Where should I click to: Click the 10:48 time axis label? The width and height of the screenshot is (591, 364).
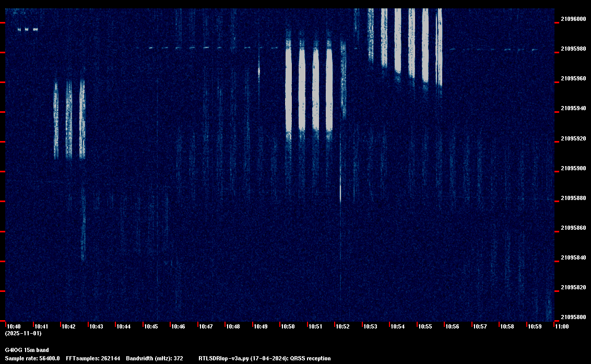click(x=233, y=326)
